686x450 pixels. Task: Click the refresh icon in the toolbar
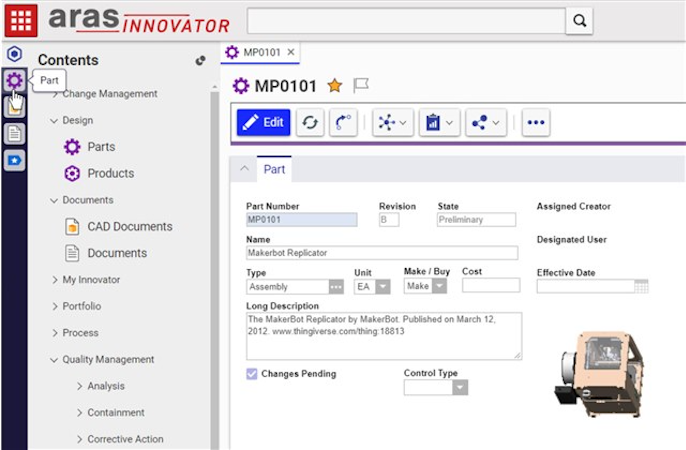[x=310, y=122]
